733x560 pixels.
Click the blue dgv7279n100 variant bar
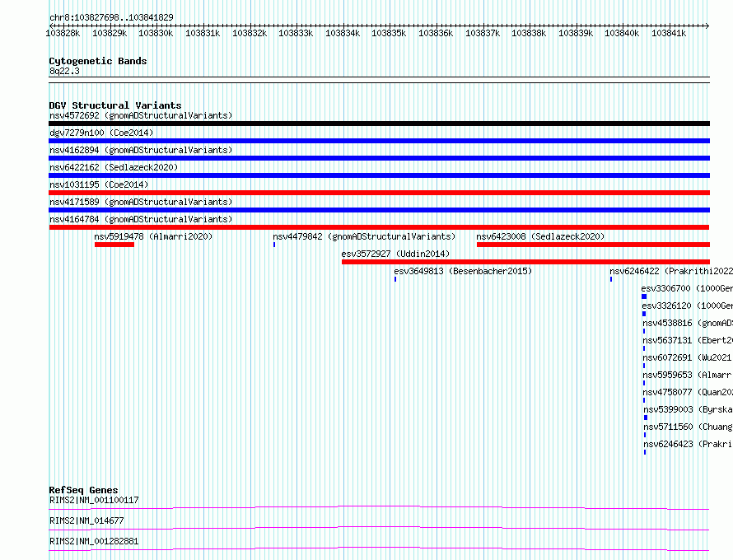pos(379,141)
